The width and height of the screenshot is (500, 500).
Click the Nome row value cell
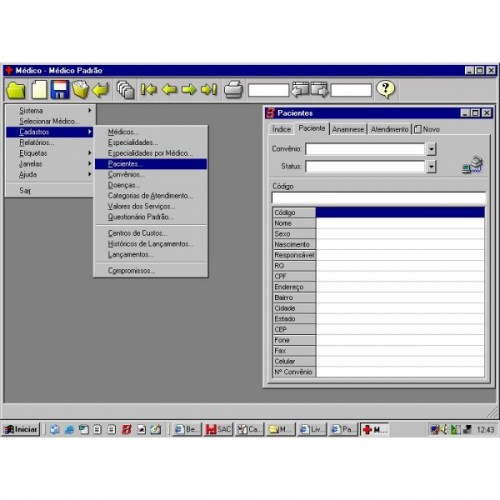(x=400, y=223)
